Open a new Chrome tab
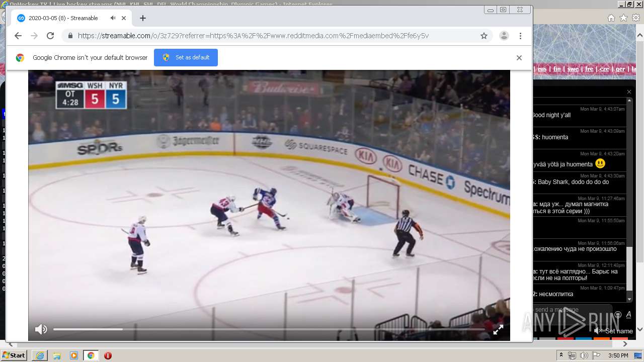The height and width of the screenshot is (362, 644). coord(143,18)
